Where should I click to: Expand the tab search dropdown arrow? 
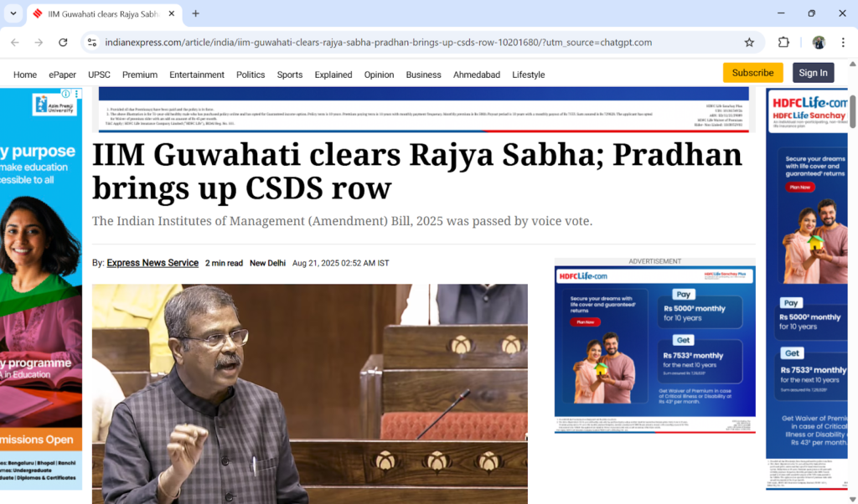click(13, 13)
